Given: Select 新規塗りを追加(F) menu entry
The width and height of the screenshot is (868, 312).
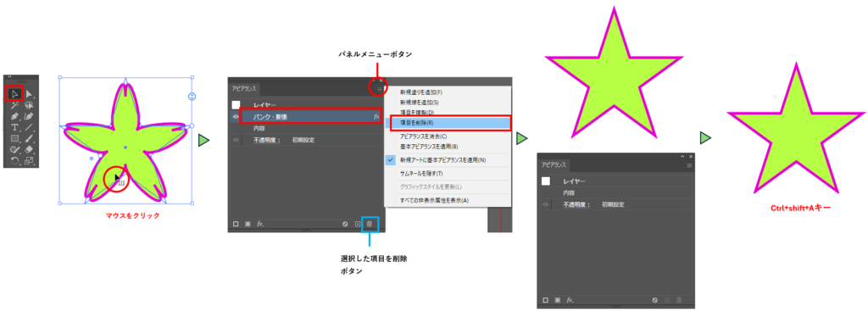Looking at the screenshot, I should 421,92.
